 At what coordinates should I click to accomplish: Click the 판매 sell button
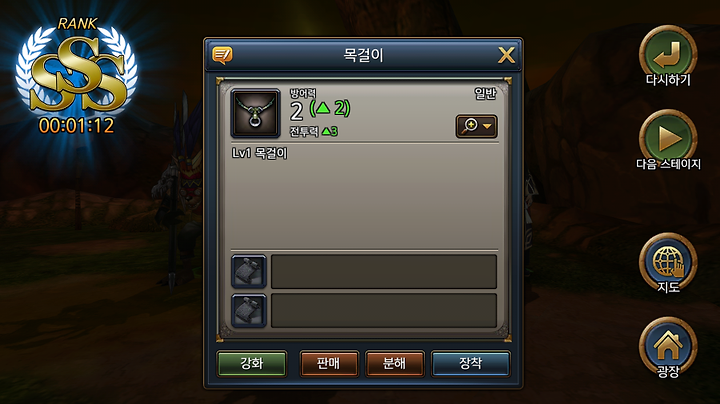[329, 364]
